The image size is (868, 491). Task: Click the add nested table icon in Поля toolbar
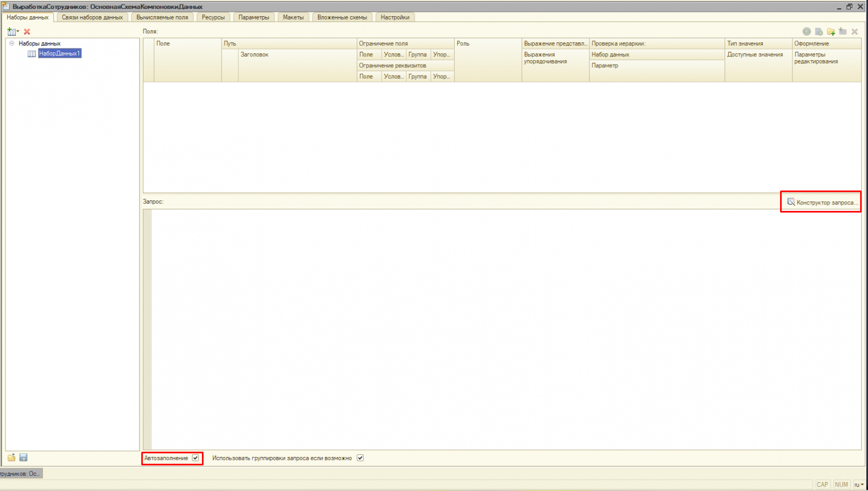tap(843, 32)
